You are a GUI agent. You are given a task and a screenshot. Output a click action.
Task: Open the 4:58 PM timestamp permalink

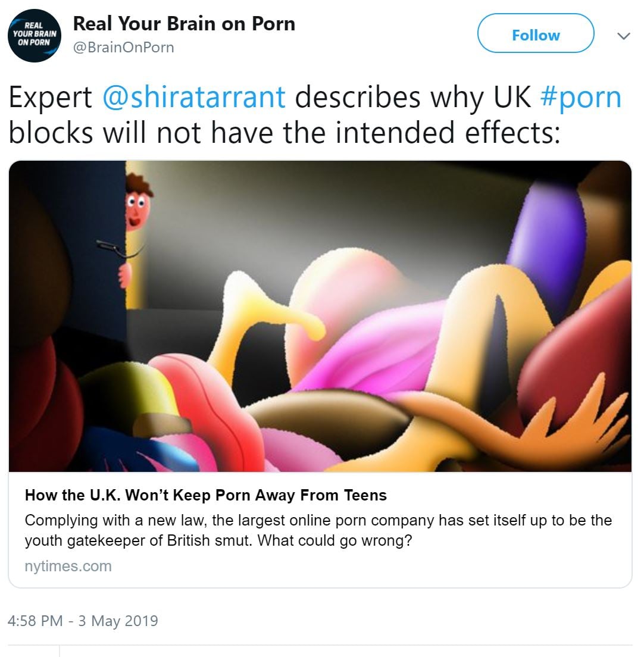point(35,621)
